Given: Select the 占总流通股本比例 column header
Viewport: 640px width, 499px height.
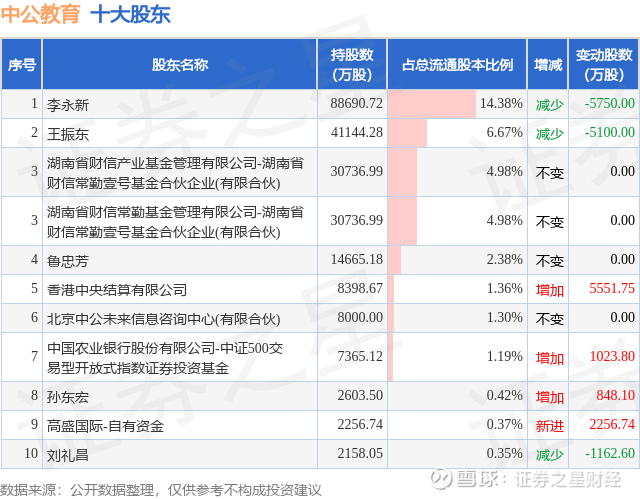Looking at the screenshot, I should (457, 64).
